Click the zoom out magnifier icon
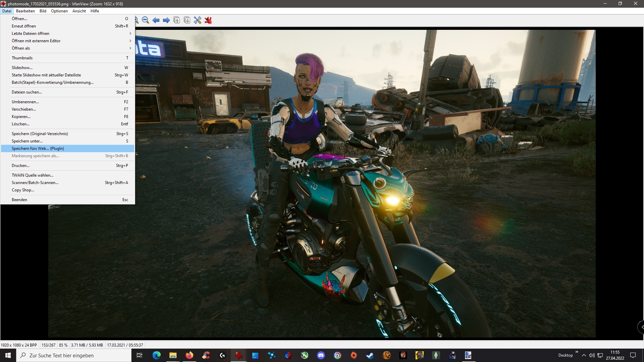Image resolution: width=644 pixels, height=362 pixels. tap(145, 20)
